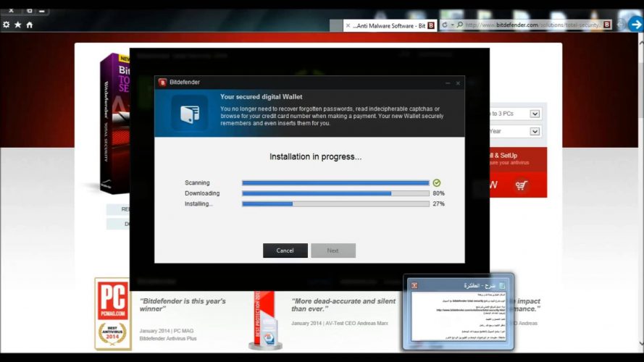The height and width of the screenshot is (362, 644).
Task: Click the 'Downloading' row label
Action: click(202, 193)
